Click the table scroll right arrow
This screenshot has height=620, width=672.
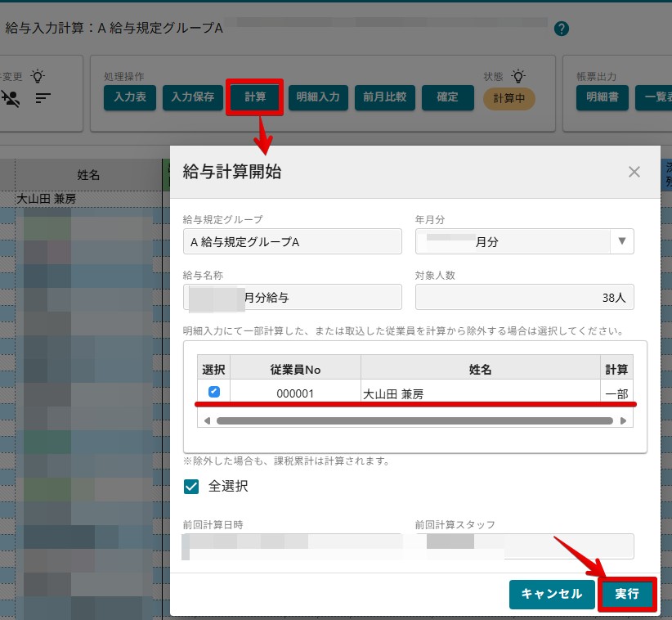pyautogui.click(x=623, y=420)
